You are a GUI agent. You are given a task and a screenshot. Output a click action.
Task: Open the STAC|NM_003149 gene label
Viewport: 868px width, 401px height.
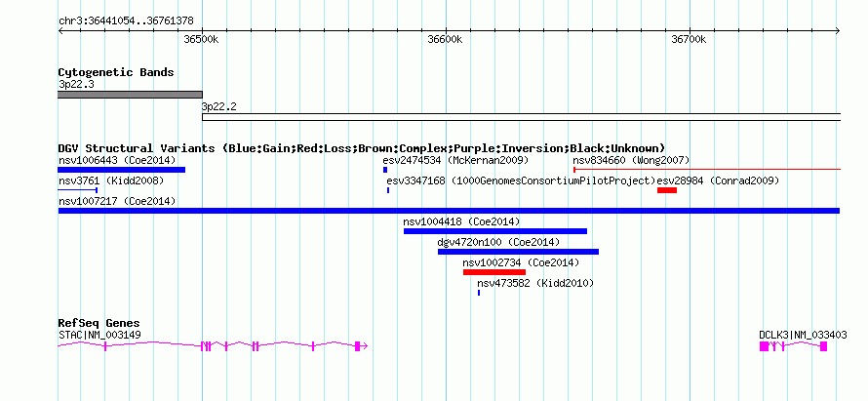pos(99,335)
